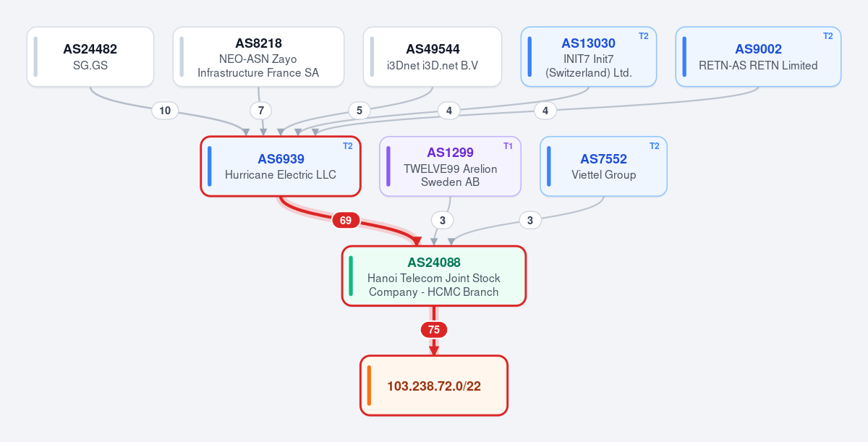Click the edge count badge 5
This screenshot has width=868, height=442.
[x=359, y=111]
